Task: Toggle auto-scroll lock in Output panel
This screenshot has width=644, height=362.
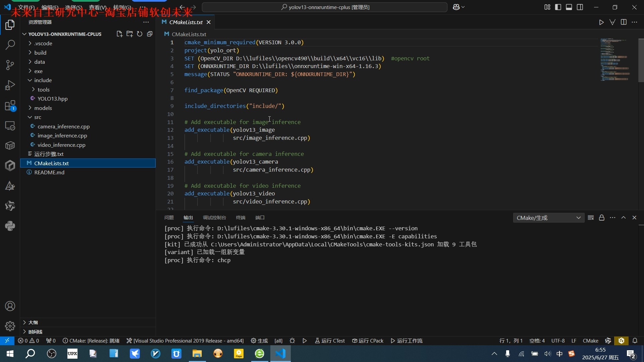Action: [601, 218]
